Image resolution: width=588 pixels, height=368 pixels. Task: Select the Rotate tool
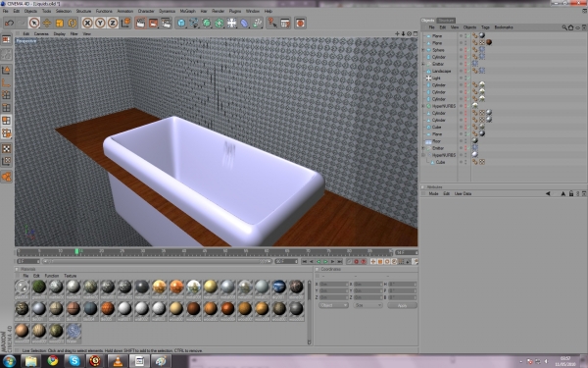click(72, 24)
